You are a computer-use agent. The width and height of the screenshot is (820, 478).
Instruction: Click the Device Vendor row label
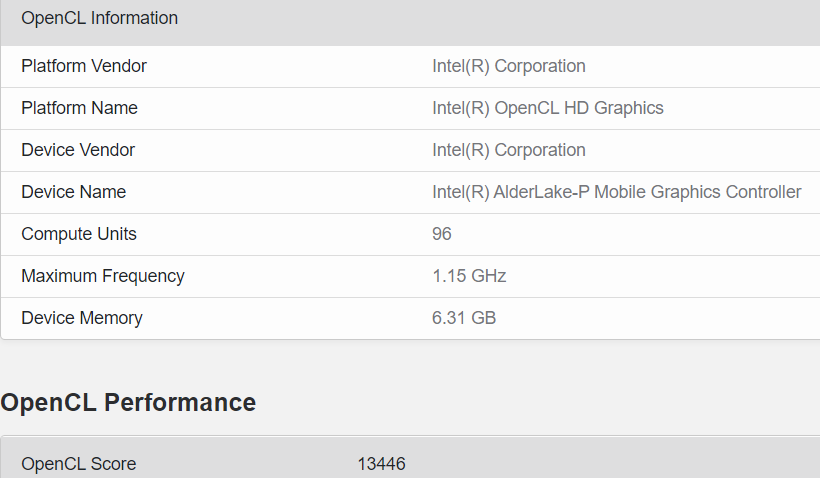coord(78,150)
